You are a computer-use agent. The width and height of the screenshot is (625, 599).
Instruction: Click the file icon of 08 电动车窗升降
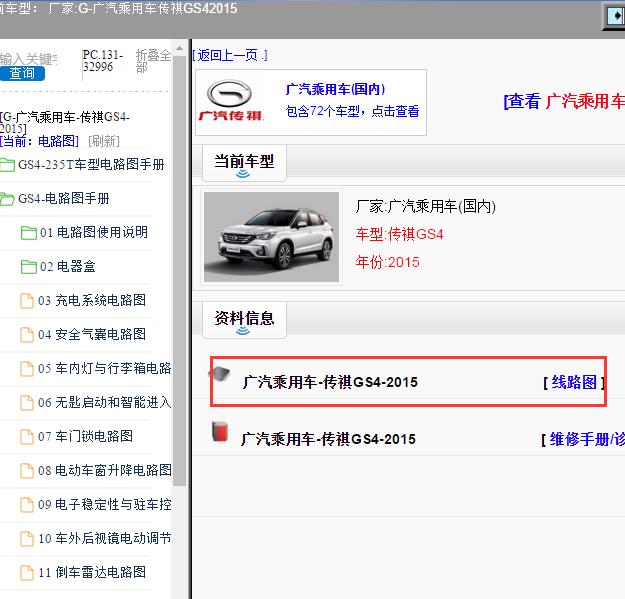27,471
